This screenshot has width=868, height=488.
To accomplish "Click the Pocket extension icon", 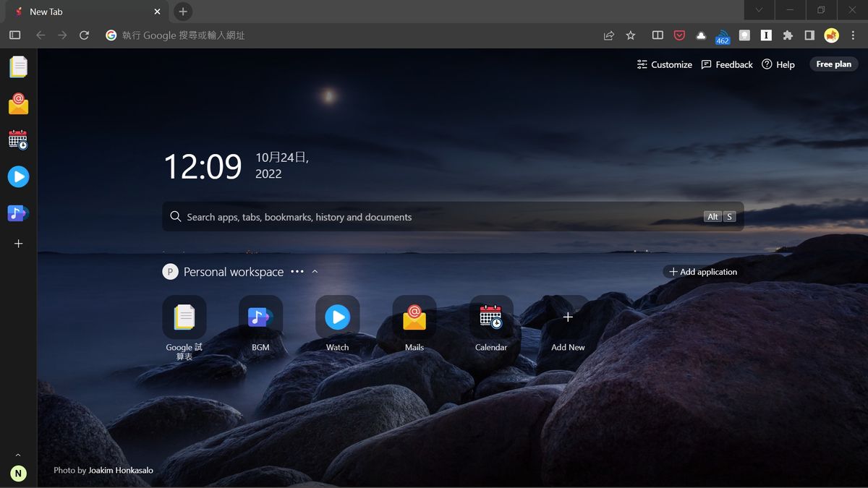I will coord(679,35).
